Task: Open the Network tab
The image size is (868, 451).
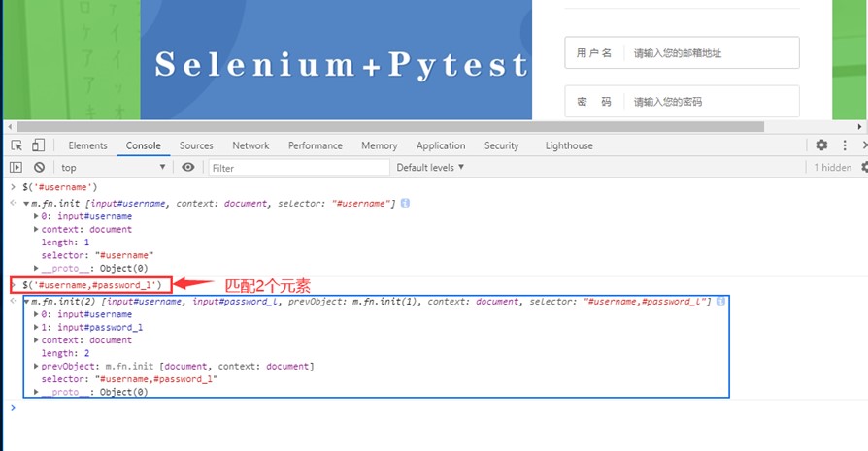Action: [250, 145]
